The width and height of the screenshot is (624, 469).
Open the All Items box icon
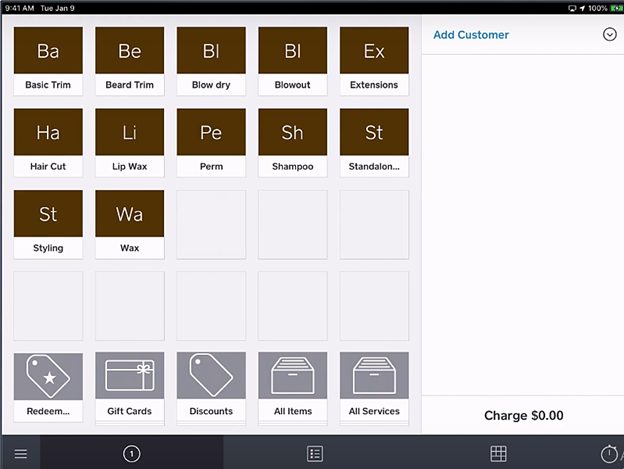tap(292, 376)
